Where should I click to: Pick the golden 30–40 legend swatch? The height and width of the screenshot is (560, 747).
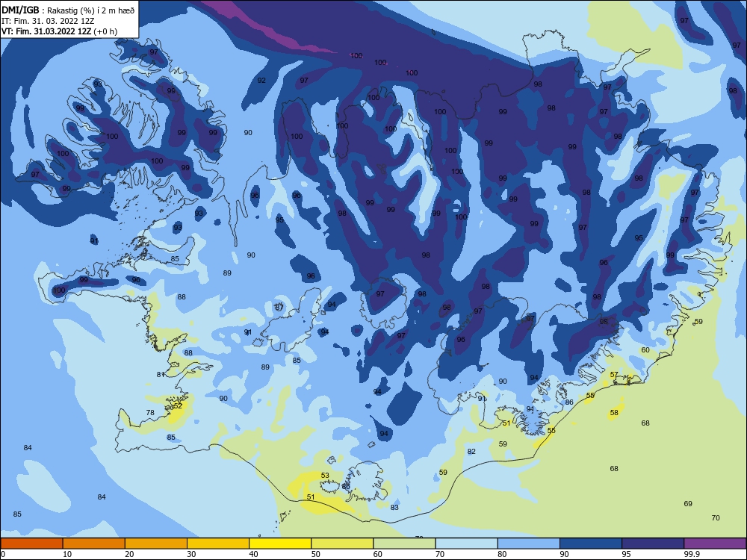218,544
